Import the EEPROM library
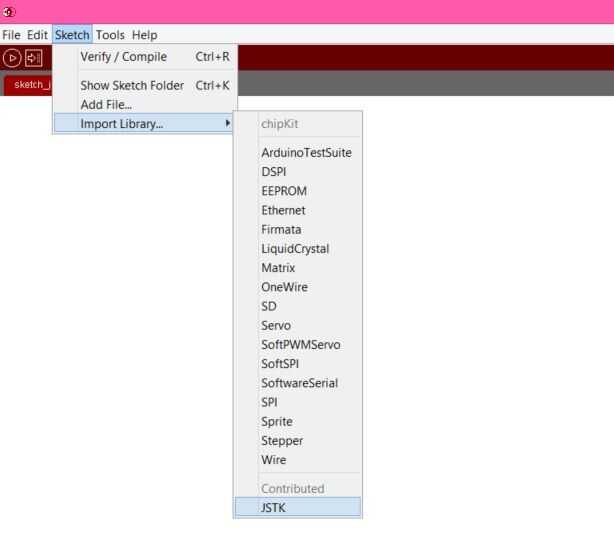The height and width of the screenshot is (549, 614). [298, 191]
